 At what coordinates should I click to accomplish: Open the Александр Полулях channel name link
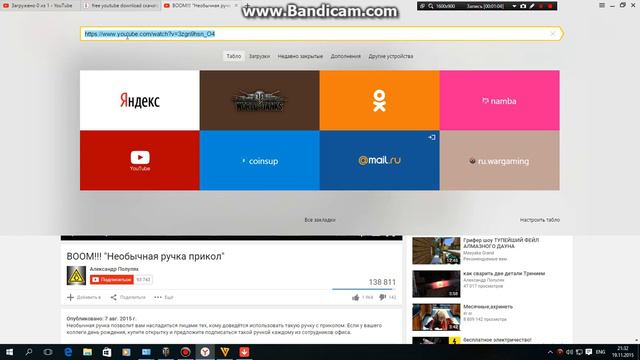click(114, 269)
